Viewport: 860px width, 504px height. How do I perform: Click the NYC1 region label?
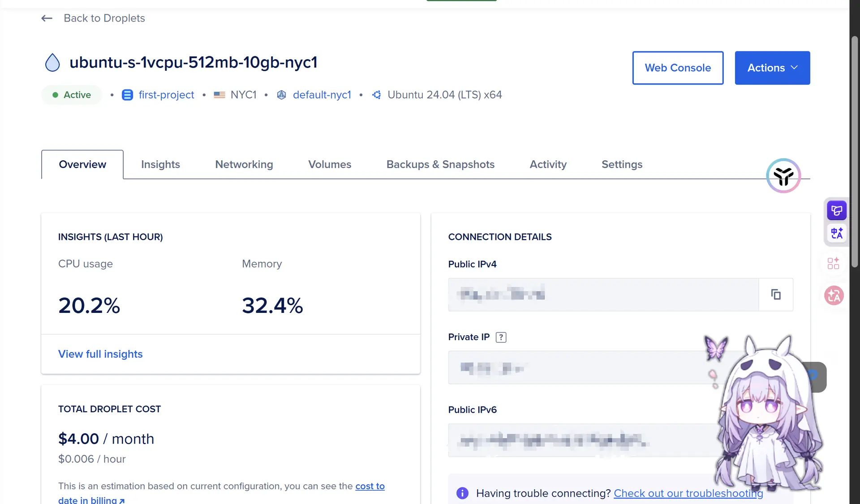(244, 95)
